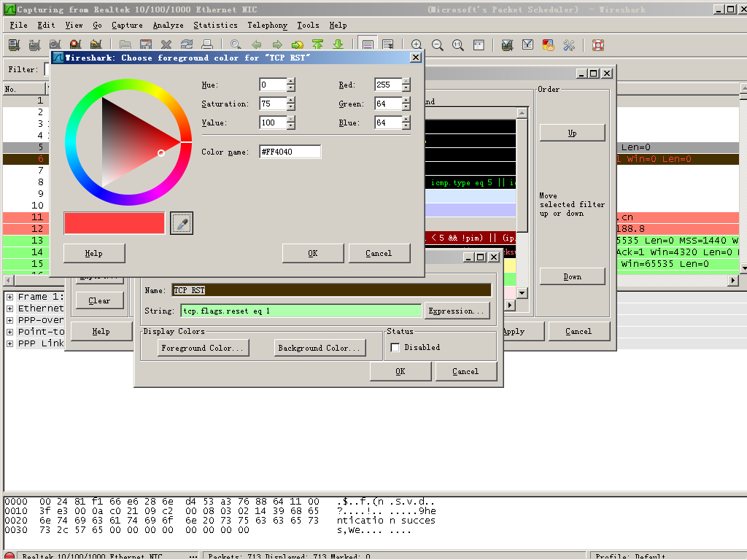Click the Coloring rules toolbar icon
747x560 pixels.
549,44
